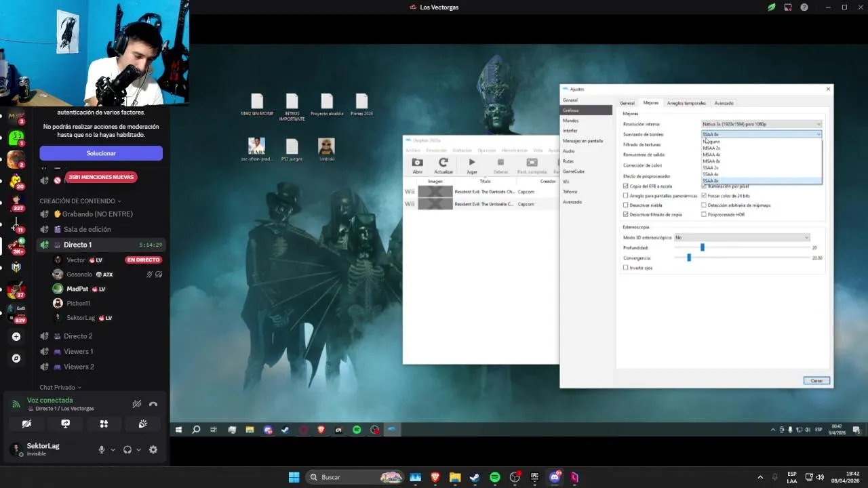Enable Posprocesado HDR checkbox
868x488 pixels.
click(704, 214)
